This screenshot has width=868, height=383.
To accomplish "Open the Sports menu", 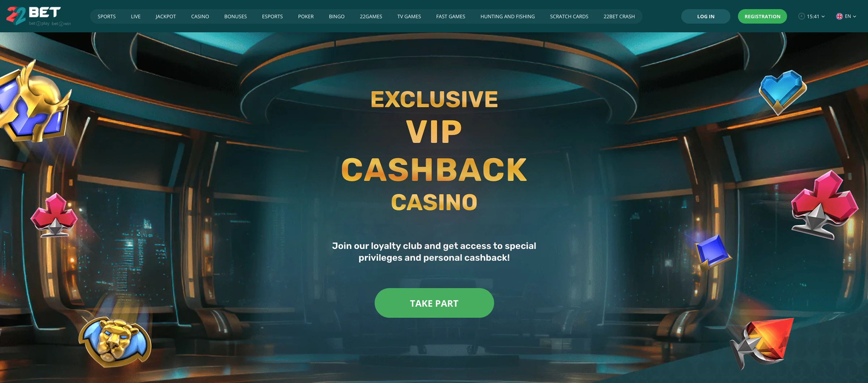I will point(107,16).
